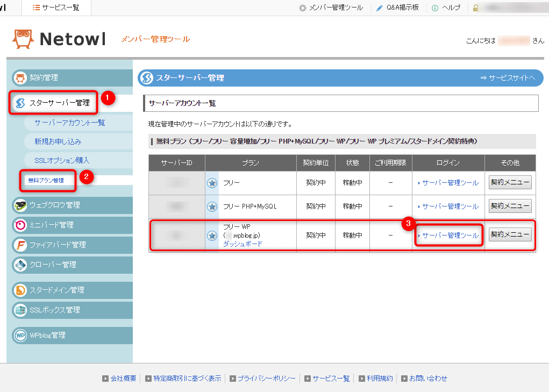Select 新規お申し込み in the sidebar
The width and height of the screenshot is (549, 392).
tap(58, 141)
